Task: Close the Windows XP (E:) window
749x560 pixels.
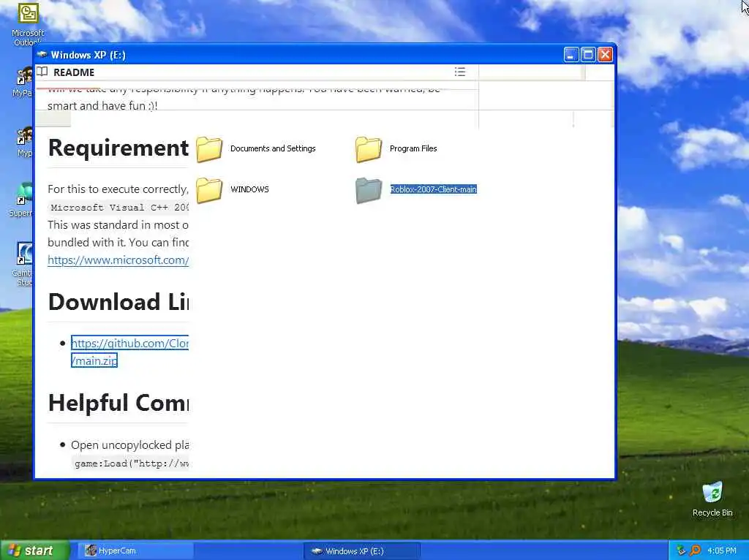Action: pos(605,55)
